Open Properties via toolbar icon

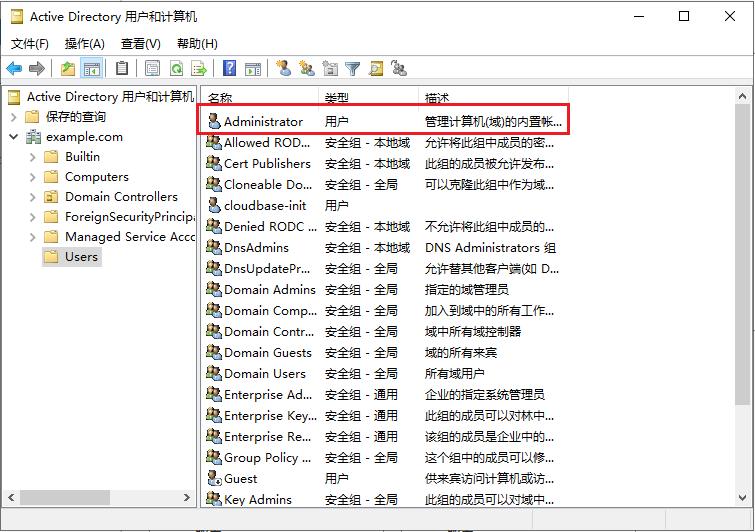point(152,68)
